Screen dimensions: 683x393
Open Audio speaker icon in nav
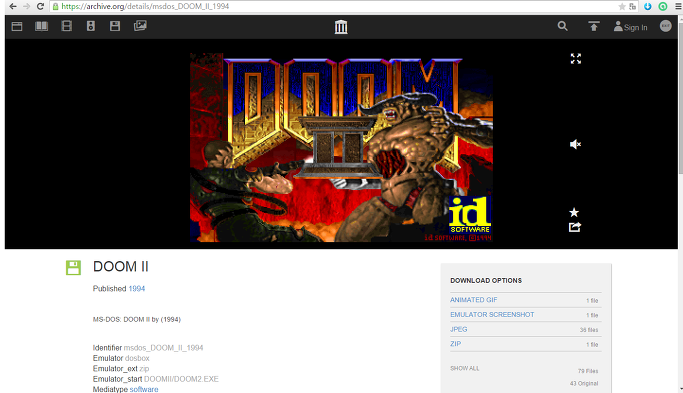91,26
